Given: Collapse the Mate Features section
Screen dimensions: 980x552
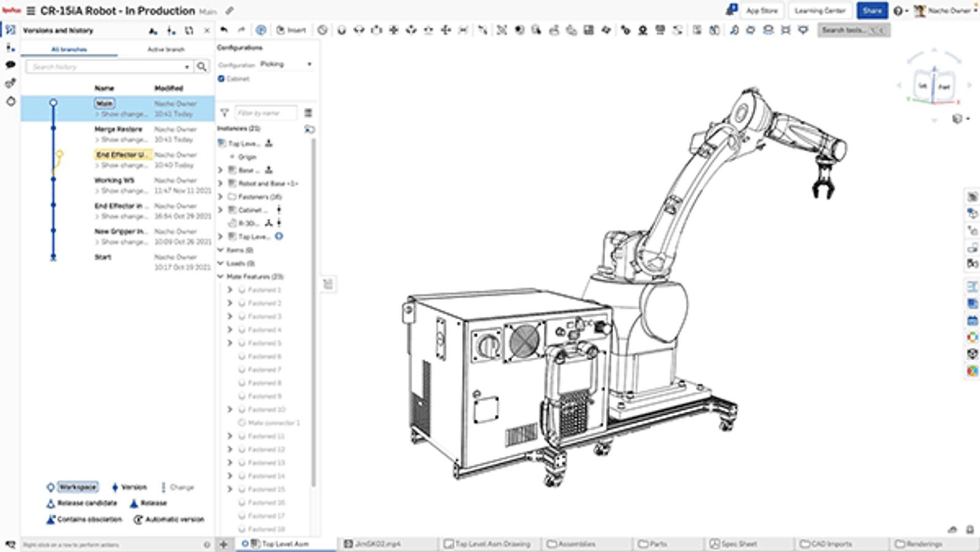Looking at the screenshot, I should [x=221, y=276].
